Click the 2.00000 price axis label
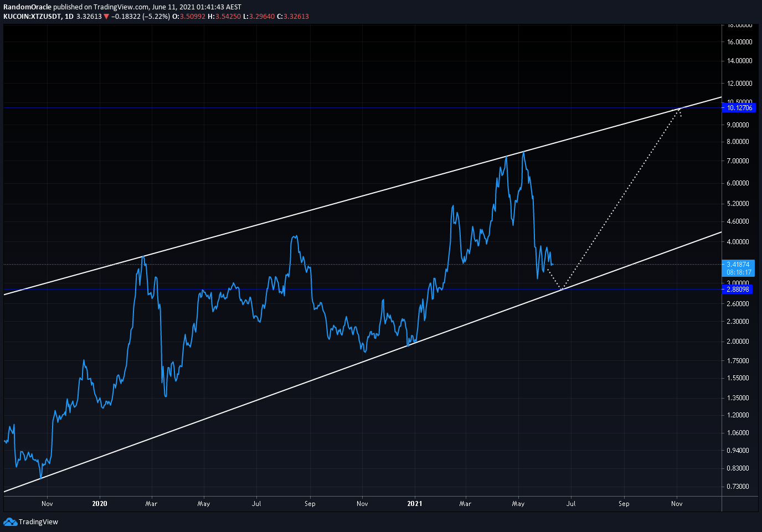The image size is (762, 532). 738,342
